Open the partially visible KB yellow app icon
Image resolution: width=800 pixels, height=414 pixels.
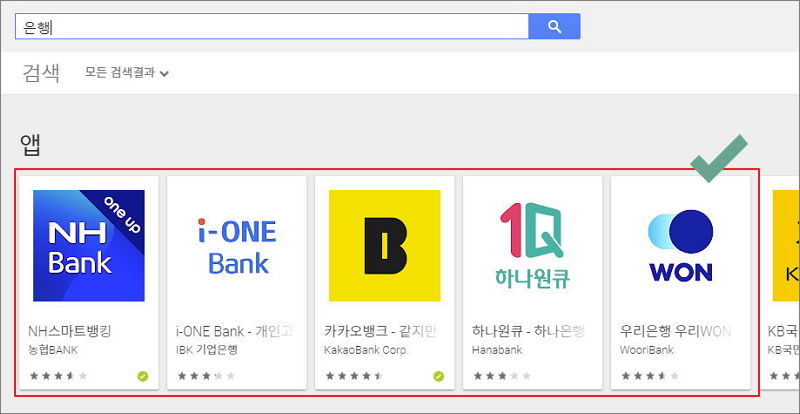(786, 246)
